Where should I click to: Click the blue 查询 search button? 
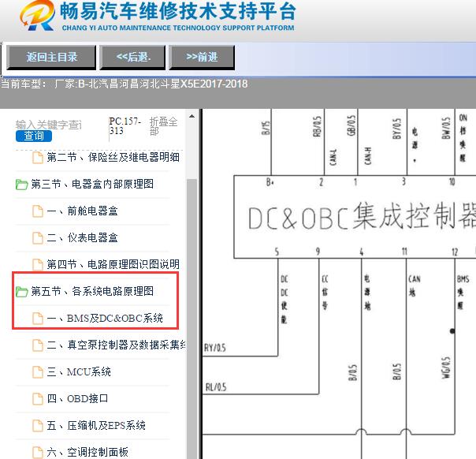(34, 136)
